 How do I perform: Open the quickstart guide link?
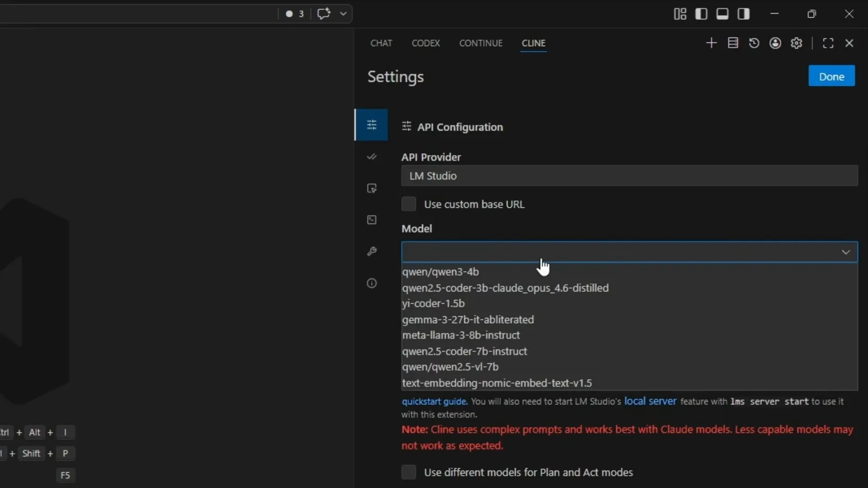click(x=434, y=402)
